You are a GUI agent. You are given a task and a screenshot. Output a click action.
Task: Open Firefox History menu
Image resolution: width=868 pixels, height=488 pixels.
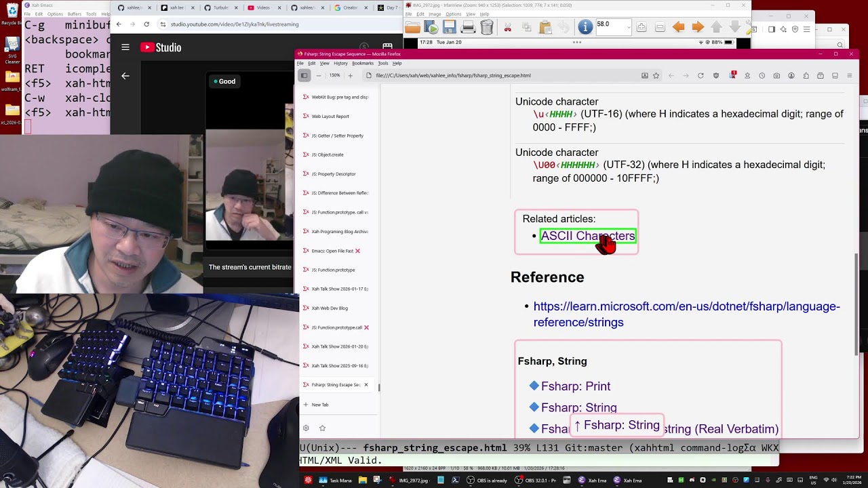tap(340, 63)
